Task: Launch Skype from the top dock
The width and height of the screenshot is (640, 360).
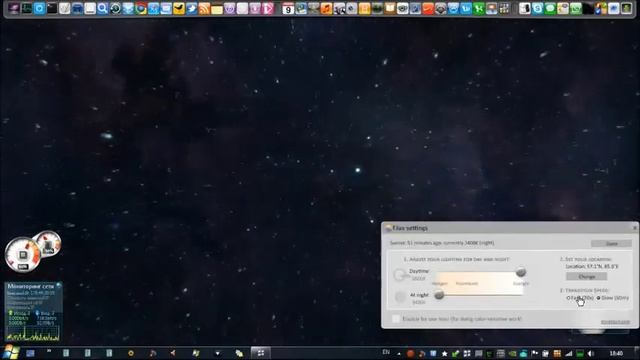Action: coord(538,9)
